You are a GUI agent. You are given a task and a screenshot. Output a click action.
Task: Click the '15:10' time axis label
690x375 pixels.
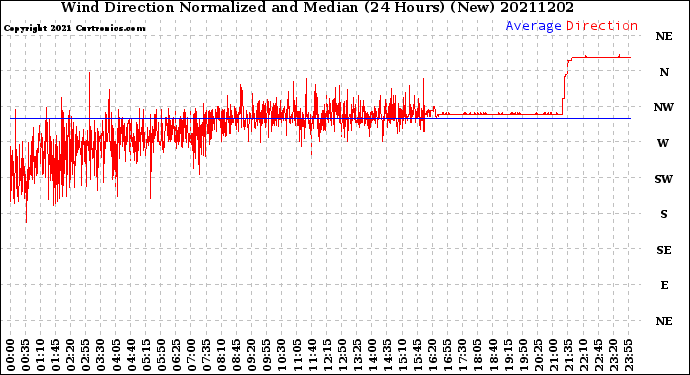click(402, 355)
